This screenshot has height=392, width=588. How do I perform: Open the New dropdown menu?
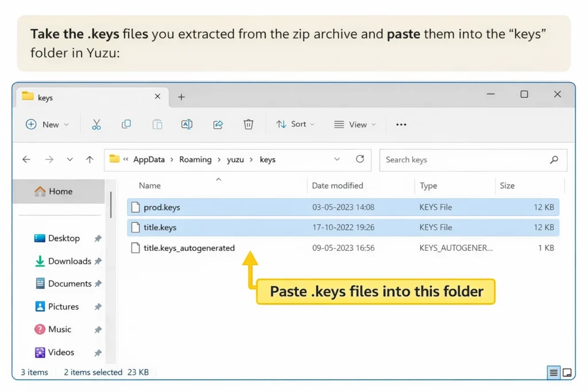click(x=48, y=125)
